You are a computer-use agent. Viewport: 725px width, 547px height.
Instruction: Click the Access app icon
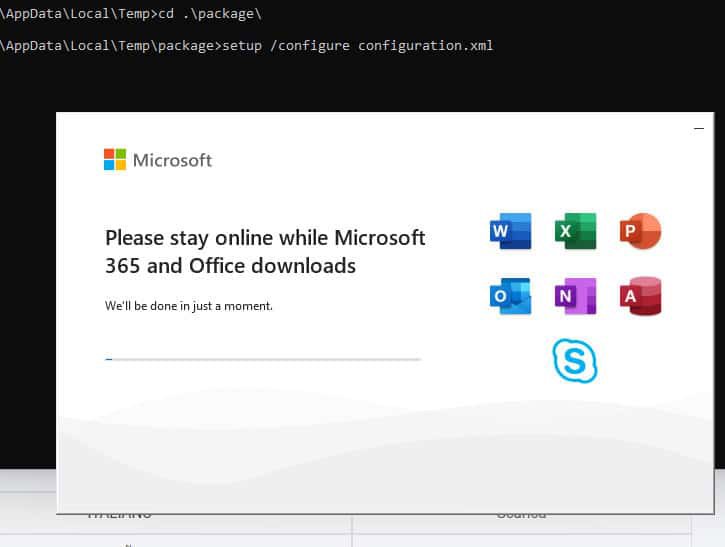point(640,297)
